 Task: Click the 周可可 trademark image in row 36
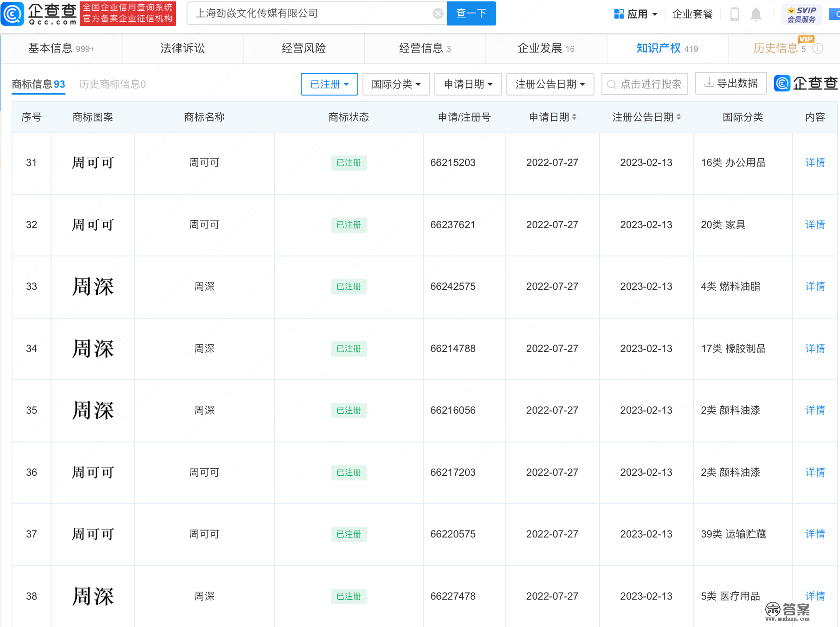(x=93, y=473)
